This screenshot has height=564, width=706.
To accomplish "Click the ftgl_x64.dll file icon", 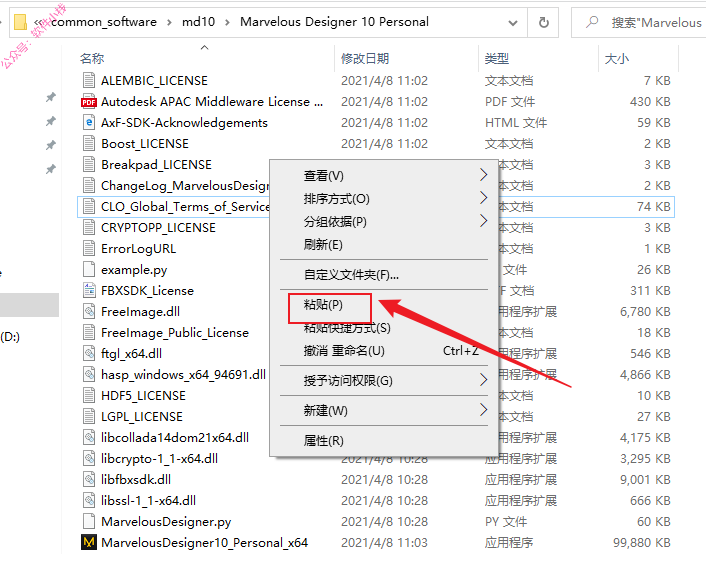I will tap(89, 354).
